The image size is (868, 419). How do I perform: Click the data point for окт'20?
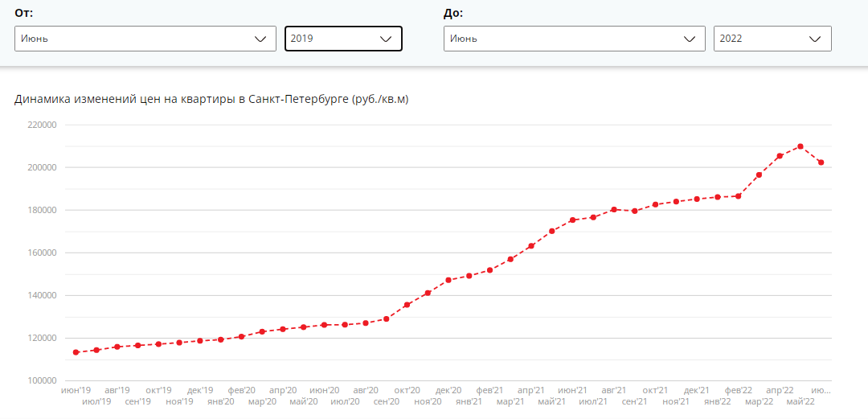(x=407, y=305)
